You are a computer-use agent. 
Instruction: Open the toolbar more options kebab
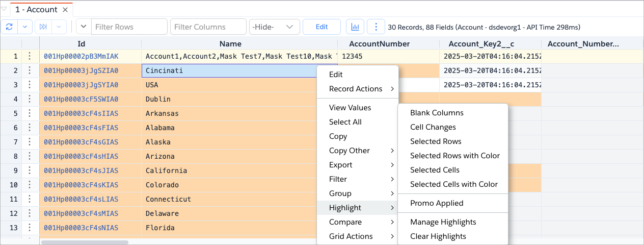pyautogui.click(x=375, y=27)
